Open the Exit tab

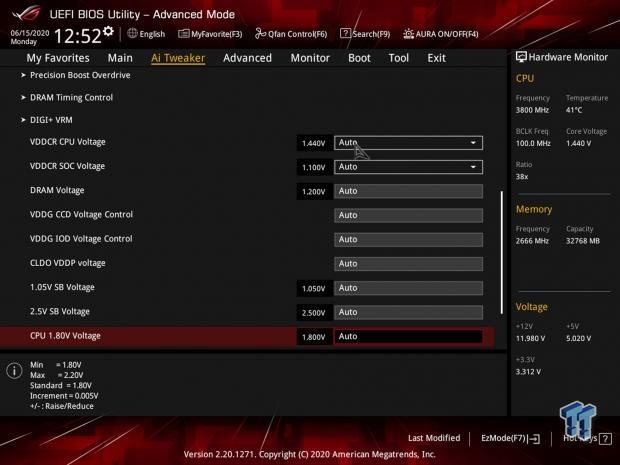tap(437, 58)
